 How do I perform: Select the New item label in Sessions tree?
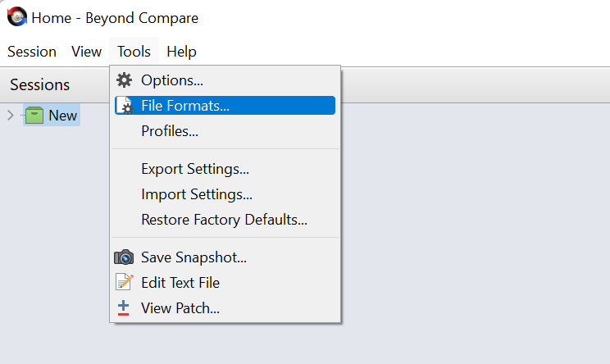pyautogui.click(x=63, y=116)
